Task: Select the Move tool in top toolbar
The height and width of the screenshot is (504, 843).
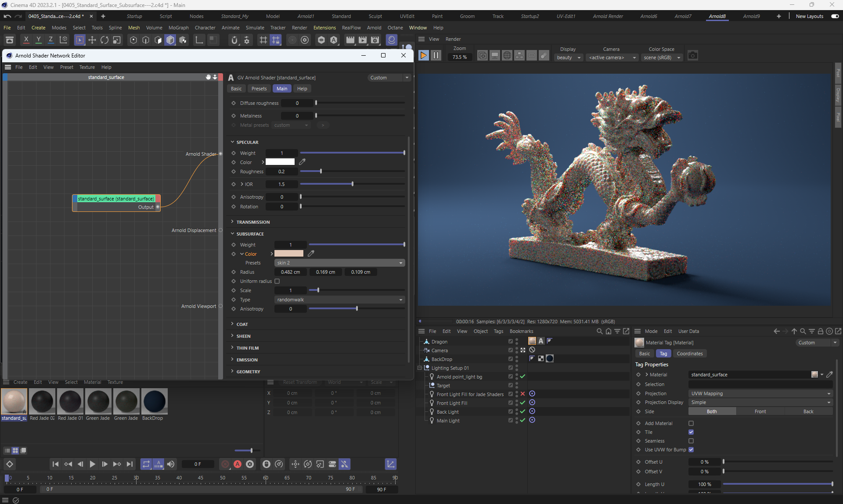Action: 92,40
